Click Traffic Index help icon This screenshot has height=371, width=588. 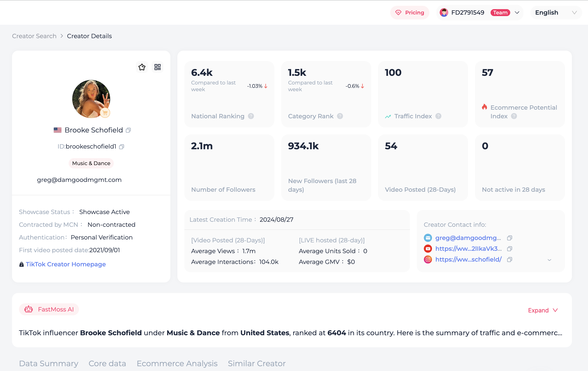438,116
